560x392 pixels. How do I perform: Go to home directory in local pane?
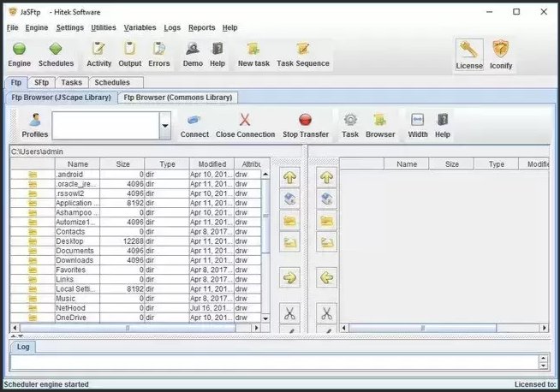point(289,199)
